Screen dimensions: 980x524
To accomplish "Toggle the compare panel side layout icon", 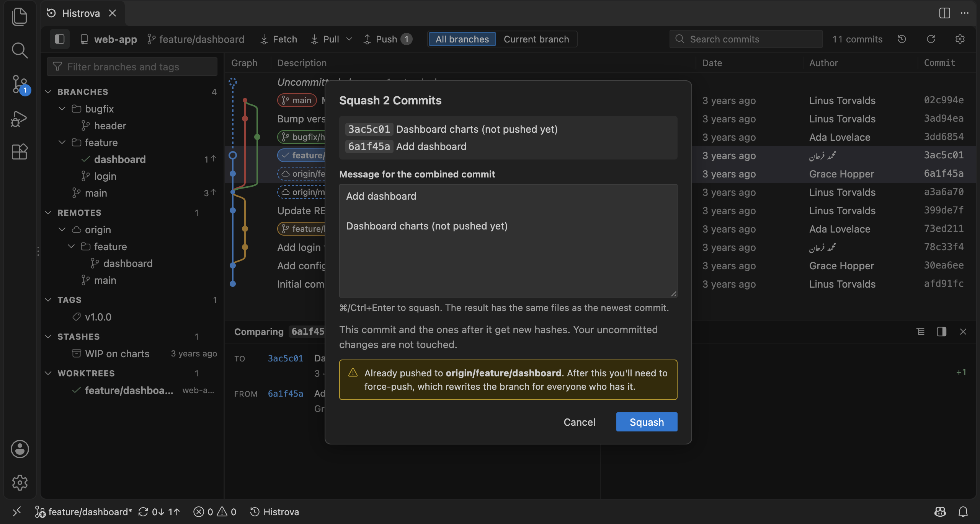I will [941, 332].
